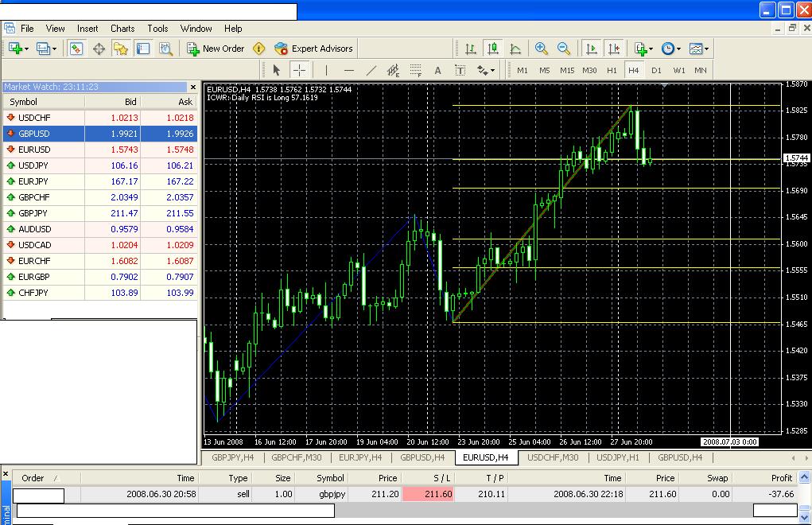Choose the text label tool
The image size is (812, 525).
coord(460,70)
